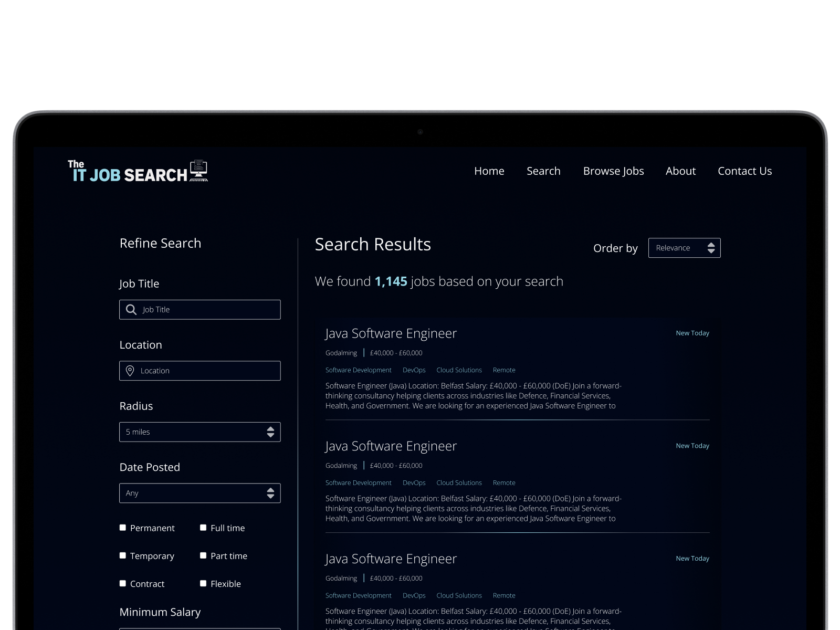This screenshot has width=840, height=630.
Task: Click the Flexible checkbox toggle
Action: coord(203,583)
